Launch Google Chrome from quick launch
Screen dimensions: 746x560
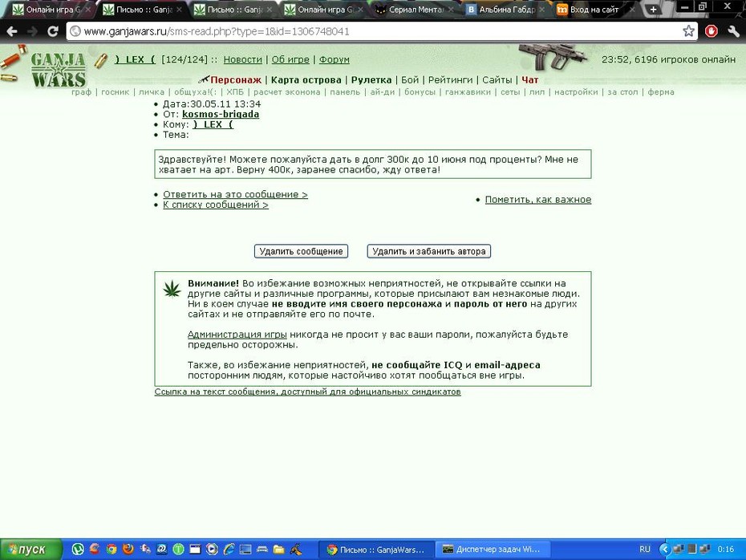point(111,550)
